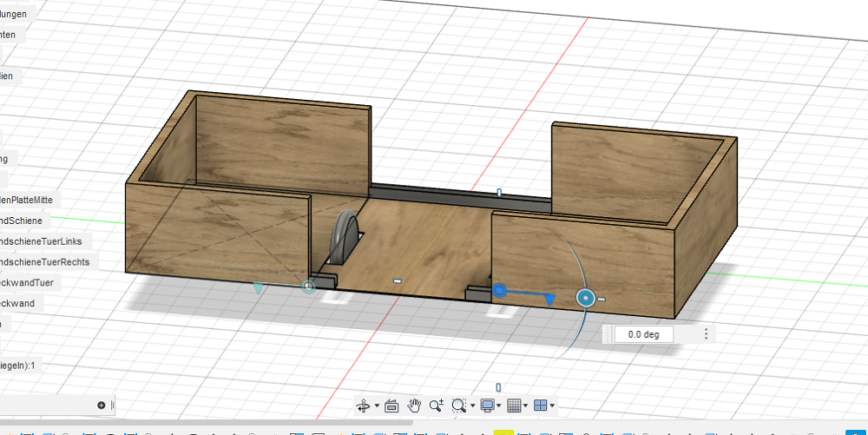Click the Viewports layout icon

pyautogui.click(x=540, y=405)
